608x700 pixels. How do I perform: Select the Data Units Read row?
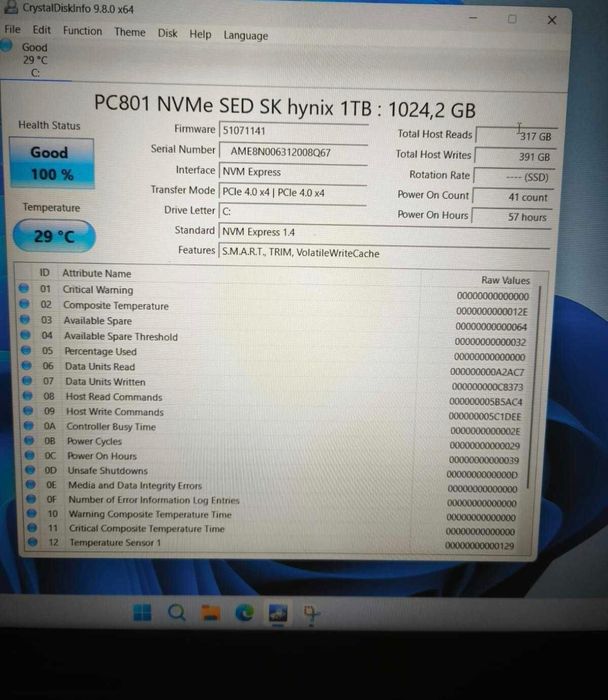[x=274, y=369]
